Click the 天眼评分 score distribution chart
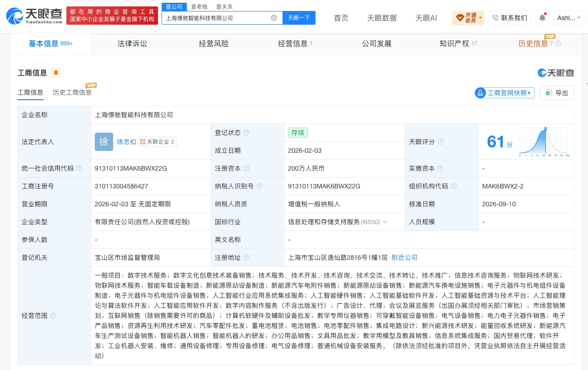The image size is (588, 370). tap(544, 142)
